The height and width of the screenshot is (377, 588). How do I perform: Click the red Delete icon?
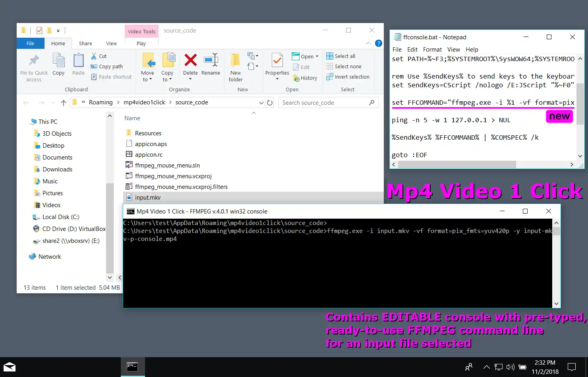click(x=191, y=60)
